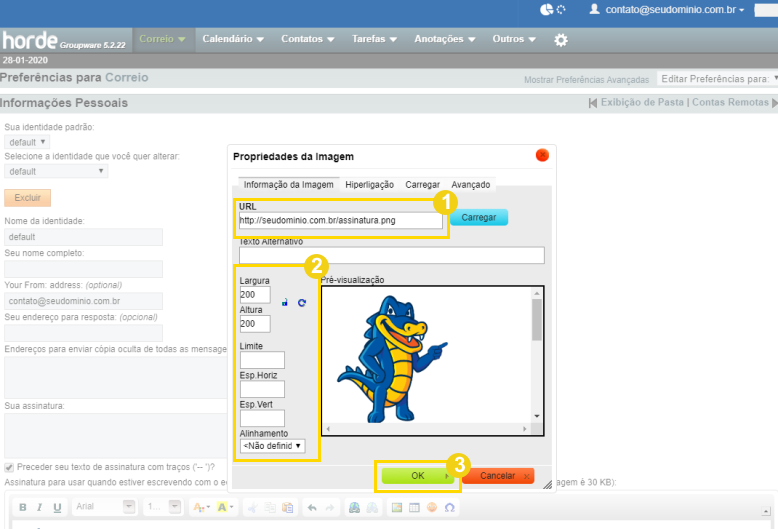Click the insert image icon
Screen dimensions: 778x529
tap(396, 507)
